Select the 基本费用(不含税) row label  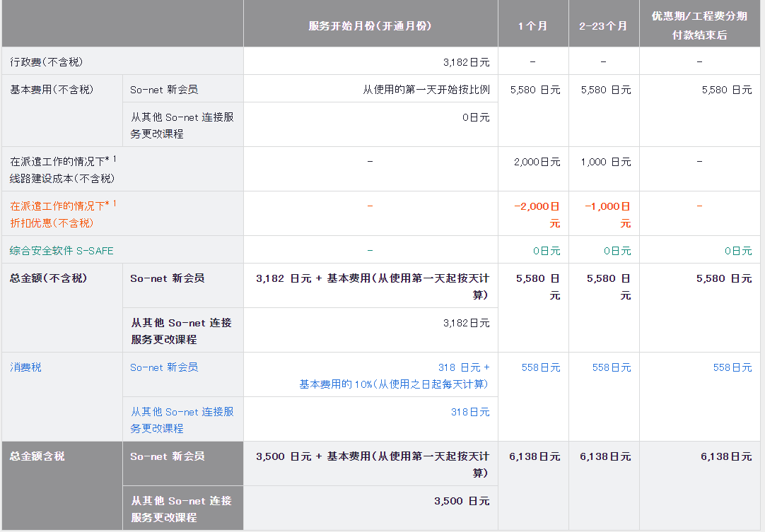tap(52, 90)
